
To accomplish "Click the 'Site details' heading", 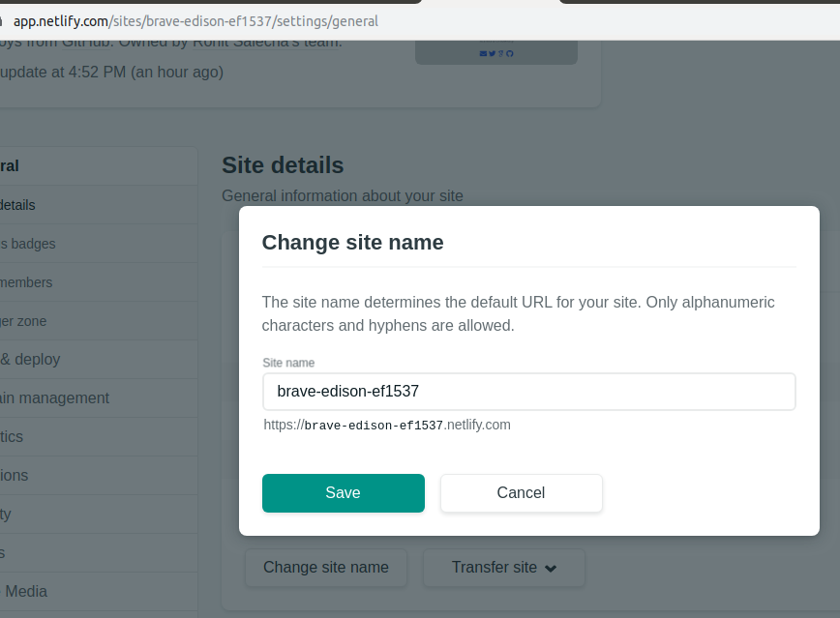I will [x=283, y=165].
